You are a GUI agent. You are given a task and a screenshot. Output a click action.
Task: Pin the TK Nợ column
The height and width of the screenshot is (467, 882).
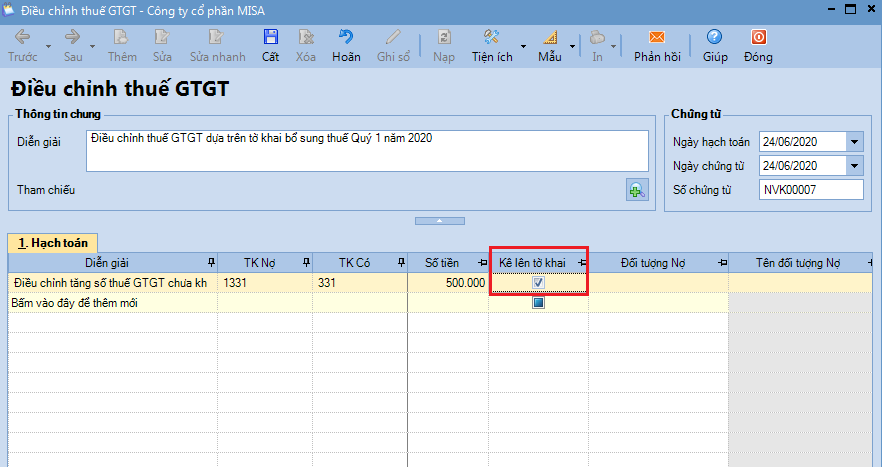pyautogui.click(x=307, y=263)
